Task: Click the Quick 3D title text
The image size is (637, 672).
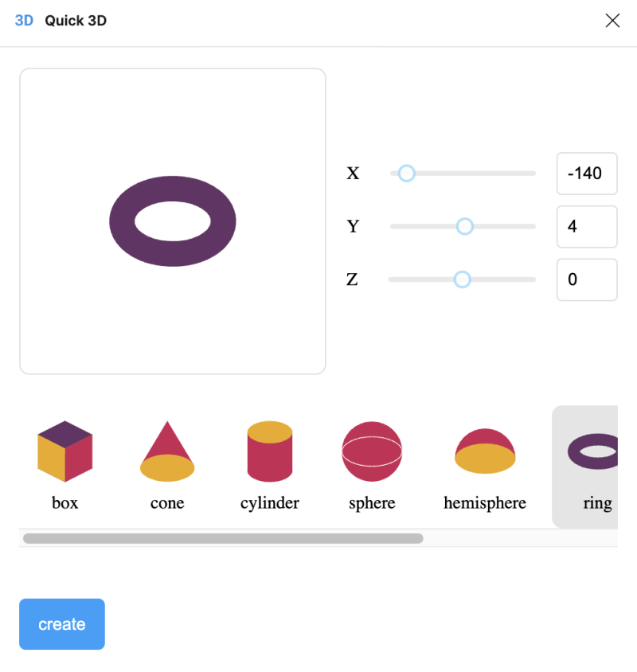Action: [76, 21]
